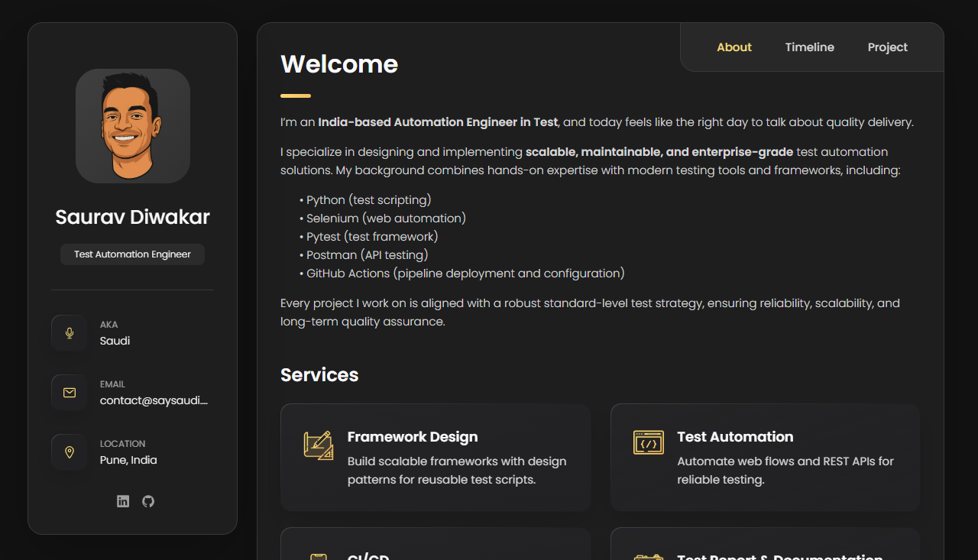
Task: Select the About tab
Action: [733, 47]
